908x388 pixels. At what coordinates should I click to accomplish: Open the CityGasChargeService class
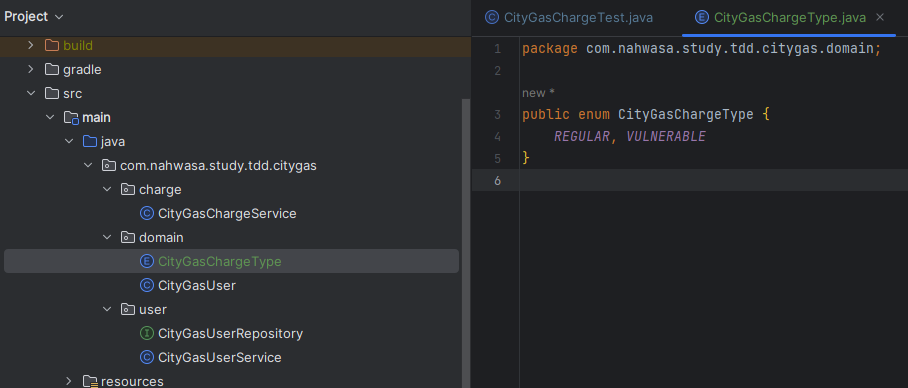point(227,214)
